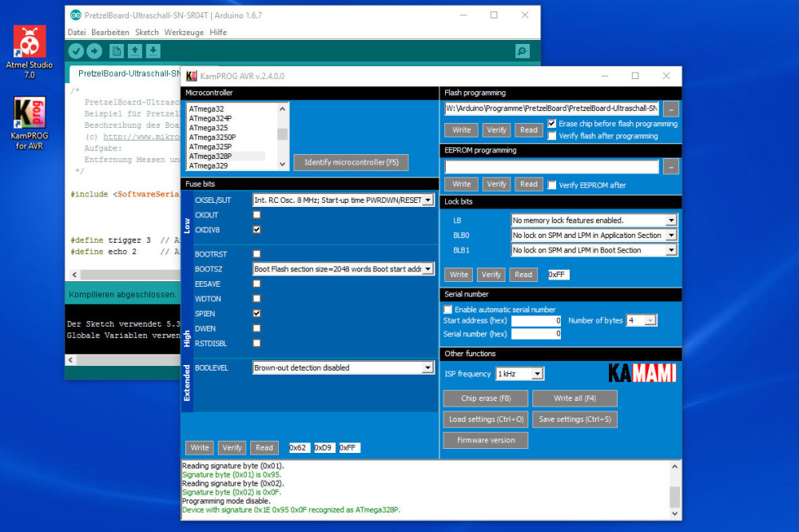Click Identify microcontroller (F5)
Image resolution: width=799 pixels, height=532 pixels.
coord(350,162)
